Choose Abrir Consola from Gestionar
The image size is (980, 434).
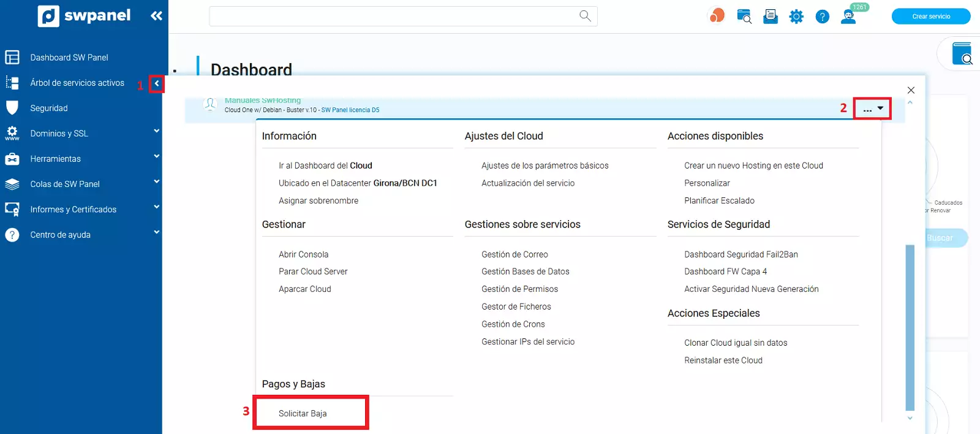tap(303, 254)
